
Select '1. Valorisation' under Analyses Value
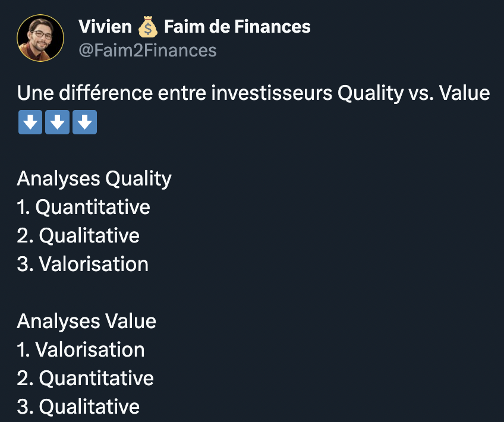[81, 349]
